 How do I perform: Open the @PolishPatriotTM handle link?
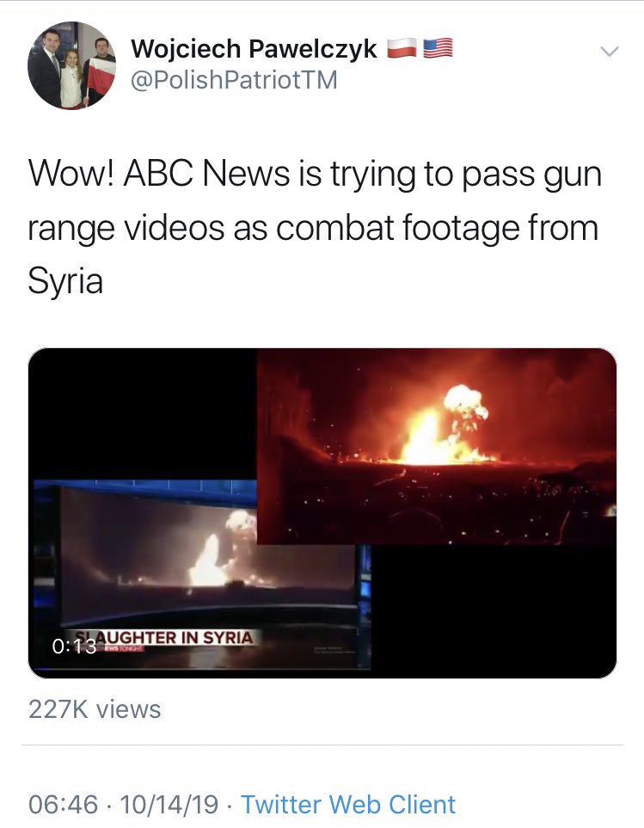click(x=234, y=80)
